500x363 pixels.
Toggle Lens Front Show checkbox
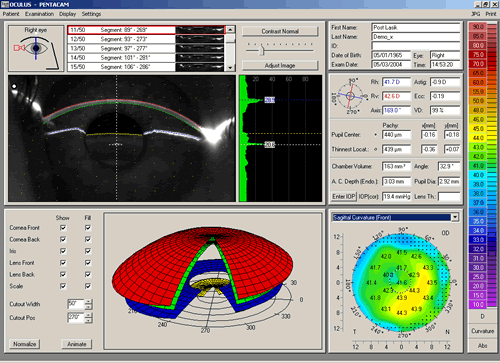(63, 263)
